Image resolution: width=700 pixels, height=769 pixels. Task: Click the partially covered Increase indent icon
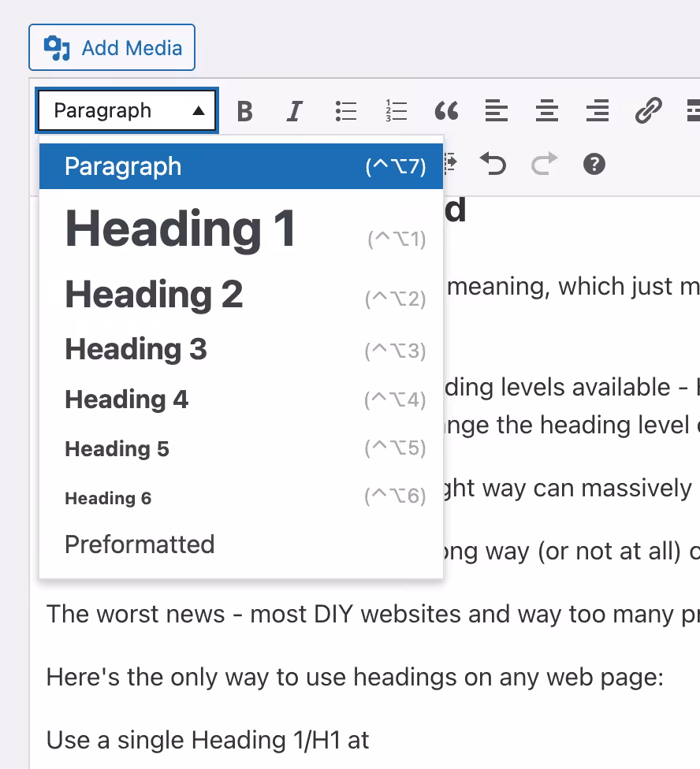pos(451,164)
